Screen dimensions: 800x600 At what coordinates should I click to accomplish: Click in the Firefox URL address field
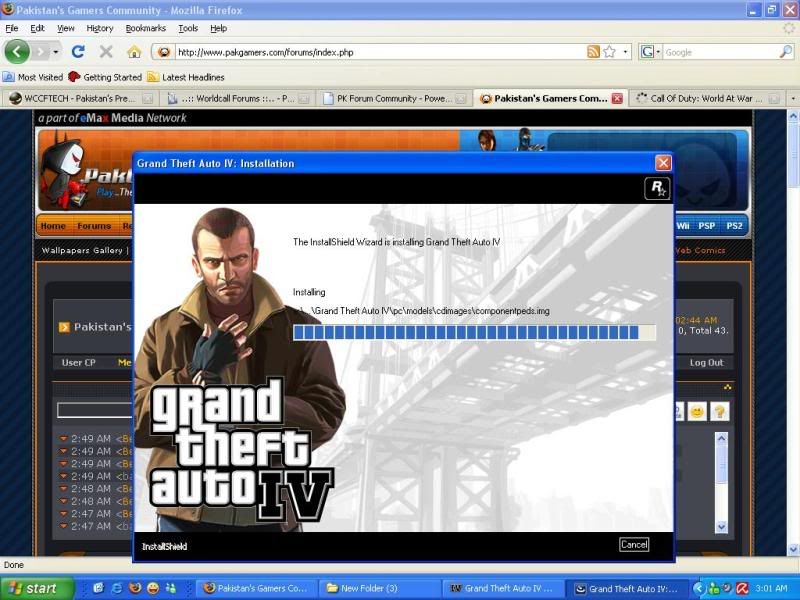pyautogui.click(x=380, y=52)
